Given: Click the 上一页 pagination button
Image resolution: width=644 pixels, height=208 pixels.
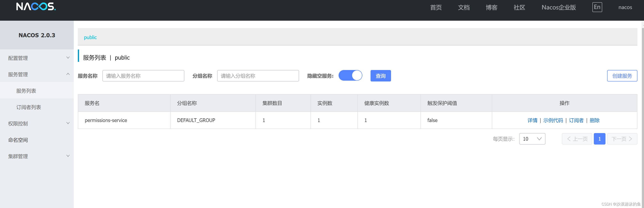Looking at the screenshot, I should (x=577, y=139).
